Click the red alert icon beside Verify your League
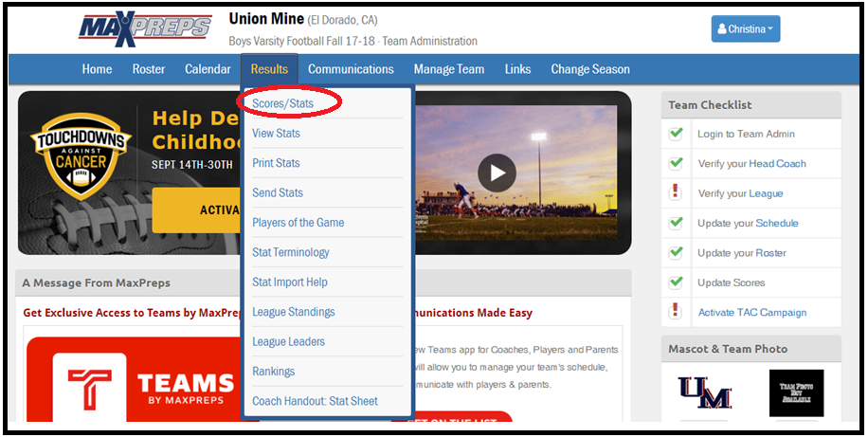Image resolution: width=868 pixels, height=437 pixels. point(676,193)
